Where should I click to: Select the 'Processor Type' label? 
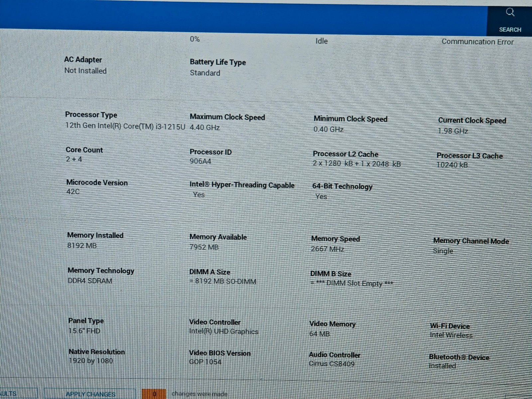91,115
